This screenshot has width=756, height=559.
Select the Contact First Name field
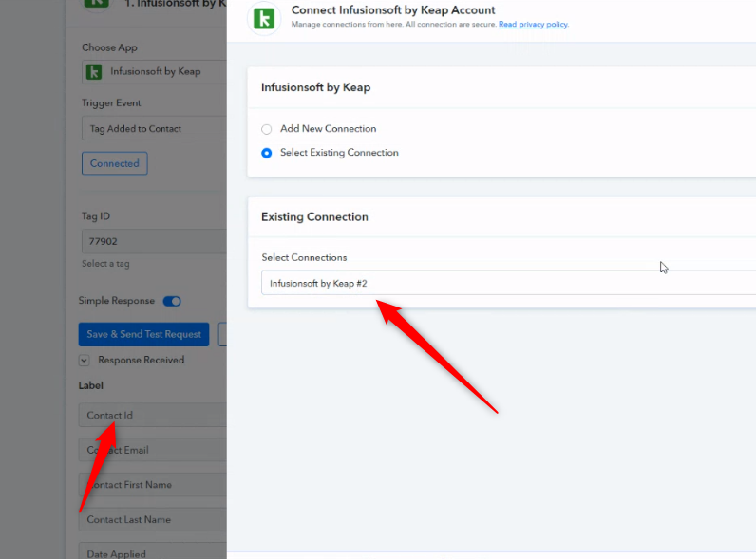click(x=152, y=484)
